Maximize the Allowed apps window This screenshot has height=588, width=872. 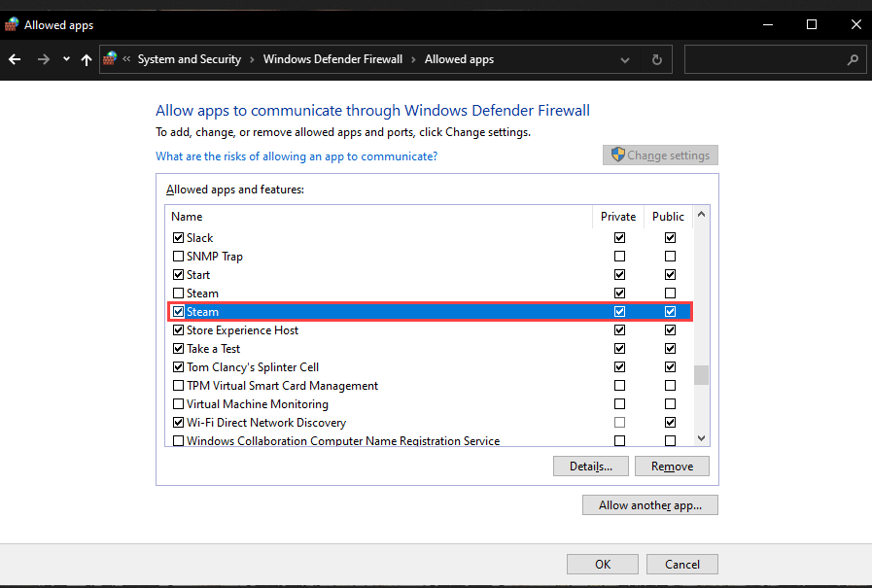point(812,24)
